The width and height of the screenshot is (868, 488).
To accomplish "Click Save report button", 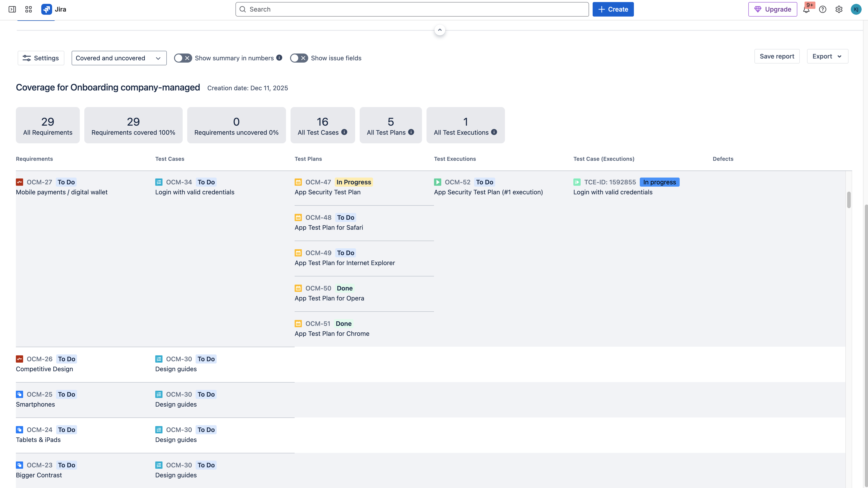I will click(x=777, y=56).
